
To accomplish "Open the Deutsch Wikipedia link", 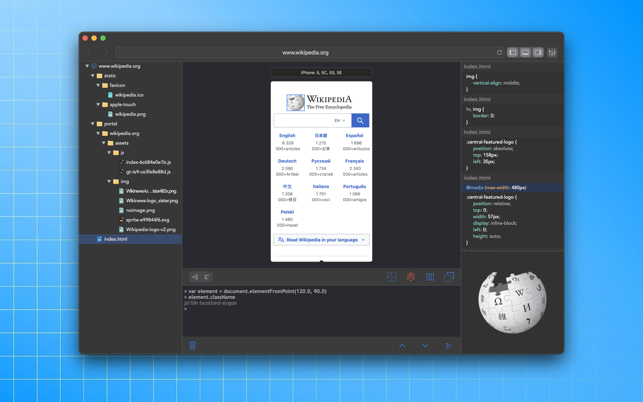I will pos(287,161).
